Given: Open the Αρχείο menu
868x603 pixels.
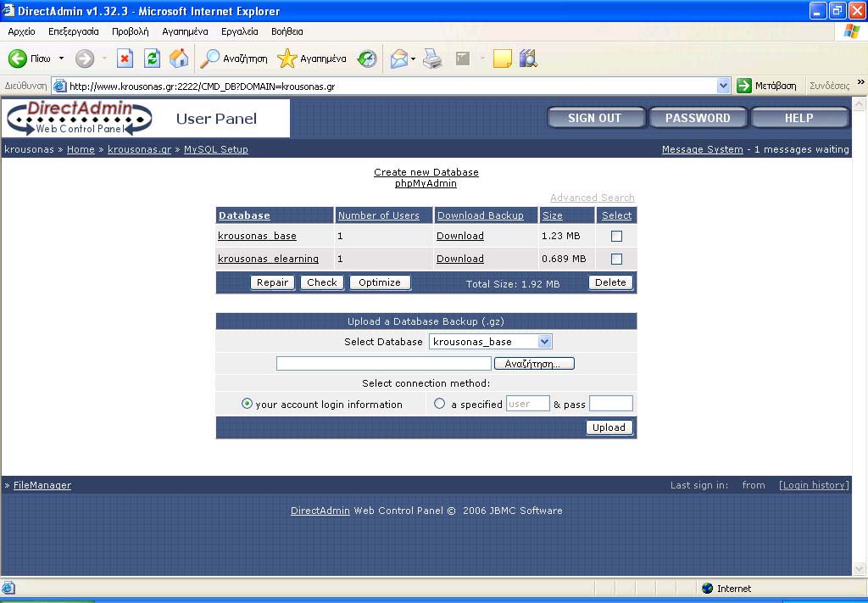Looking at the screenshot, I should pos(21,31).
